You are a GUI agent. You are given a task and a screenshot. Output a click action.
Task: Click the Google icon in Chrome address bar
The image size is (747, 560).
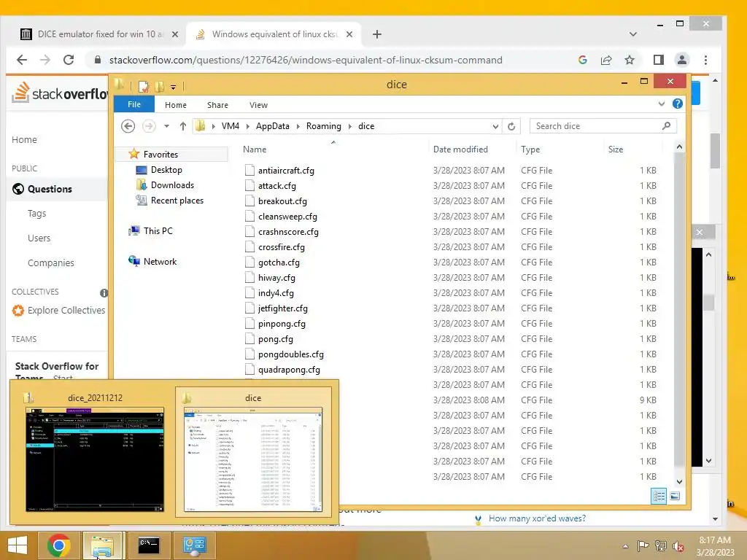(x=582, y=60)
